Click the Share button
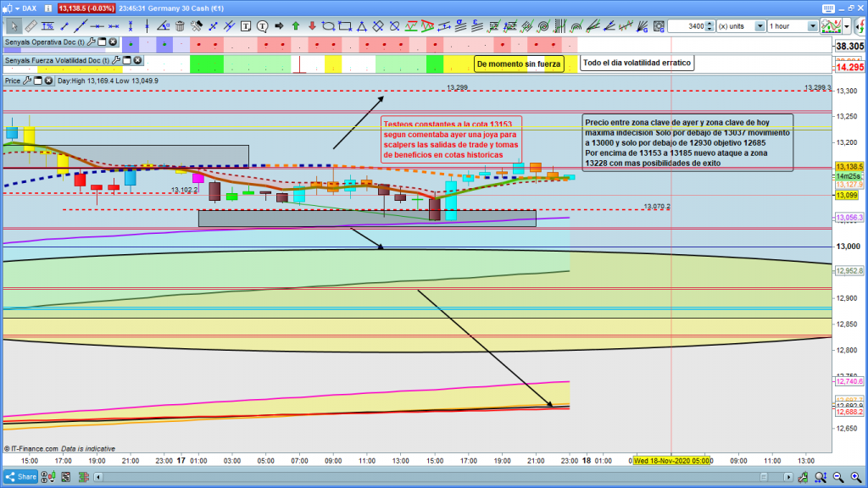Viewport: 868px width, 488px height. (x=21, y=476)
